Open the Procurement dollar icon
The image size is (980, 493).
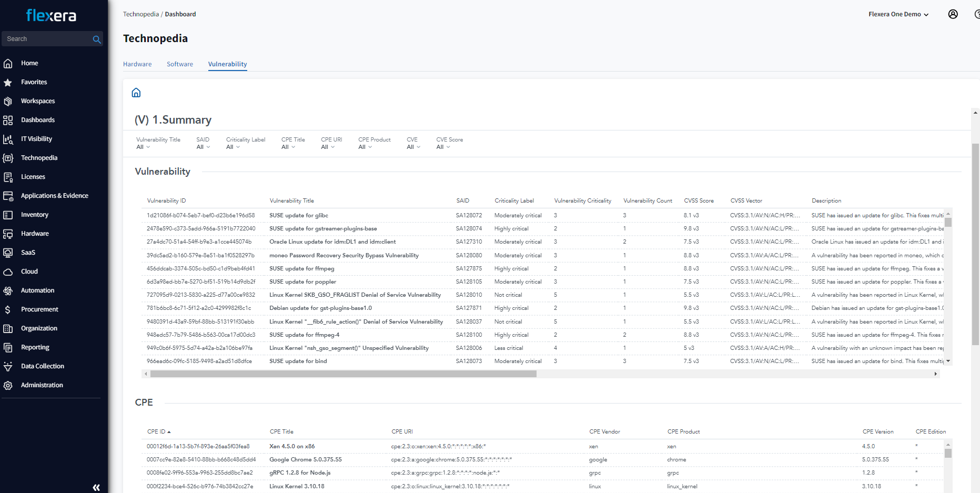[x=8, y=309]
